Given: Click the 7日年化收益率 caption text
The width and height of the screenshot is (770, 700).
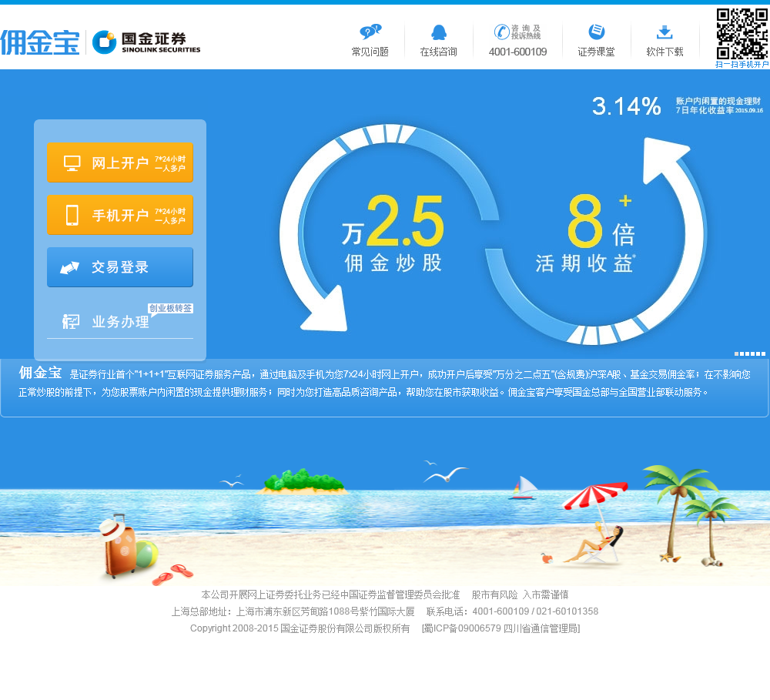Looking at the screenshot, I should click(x=705, y=111).
